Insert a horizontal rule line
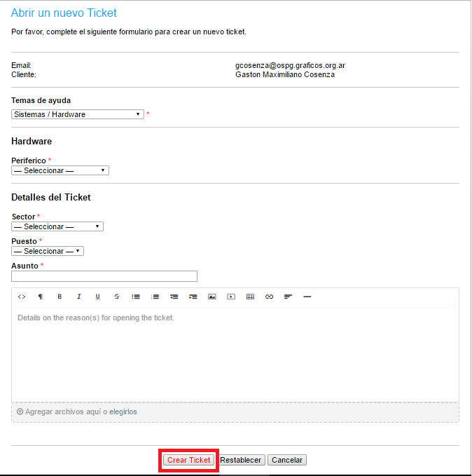The height and width of the screenshot is (476, 472). 307,297
